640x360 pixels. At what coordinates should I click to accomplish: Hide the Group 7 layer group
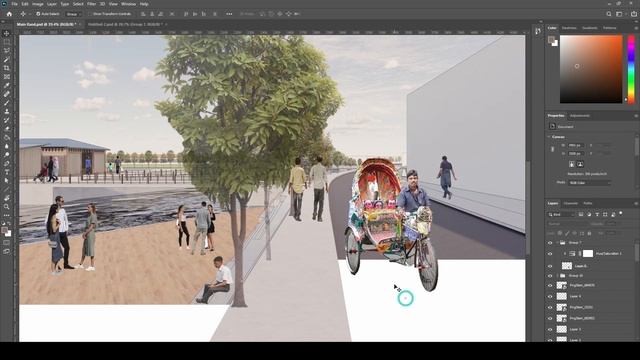[x=550, y=243]
